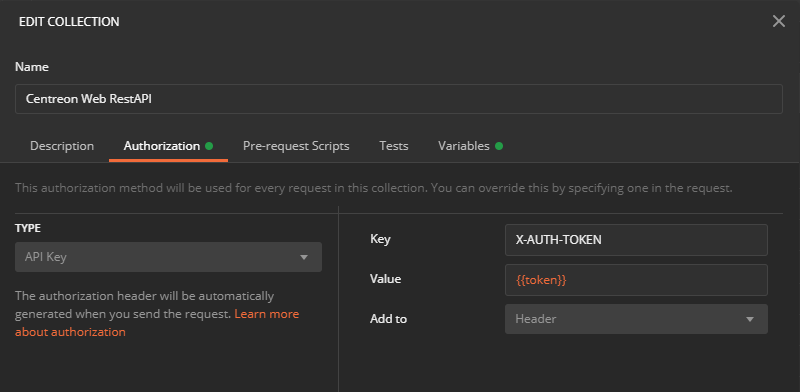800x392 pixels.
Task: Focus the Key field with X-AUTH-TOKEN
Action: point(636,239)
